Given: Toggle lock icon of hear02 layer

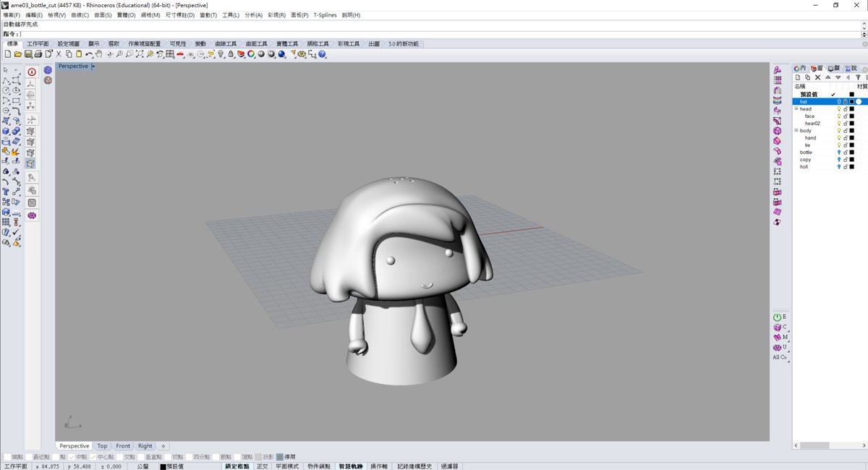Looking at the screenshot, I should tap(846, 124).
